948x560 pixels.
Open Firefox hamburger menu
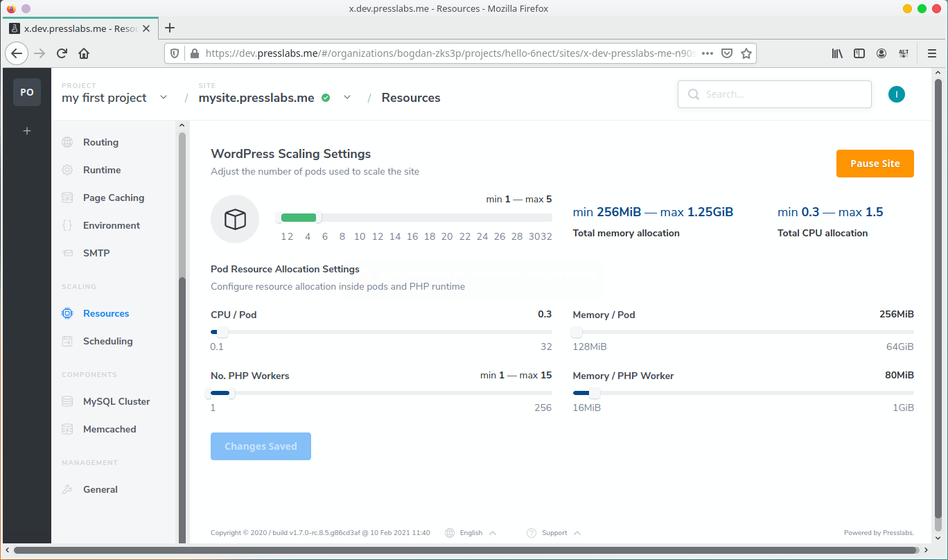pos(932,53)
